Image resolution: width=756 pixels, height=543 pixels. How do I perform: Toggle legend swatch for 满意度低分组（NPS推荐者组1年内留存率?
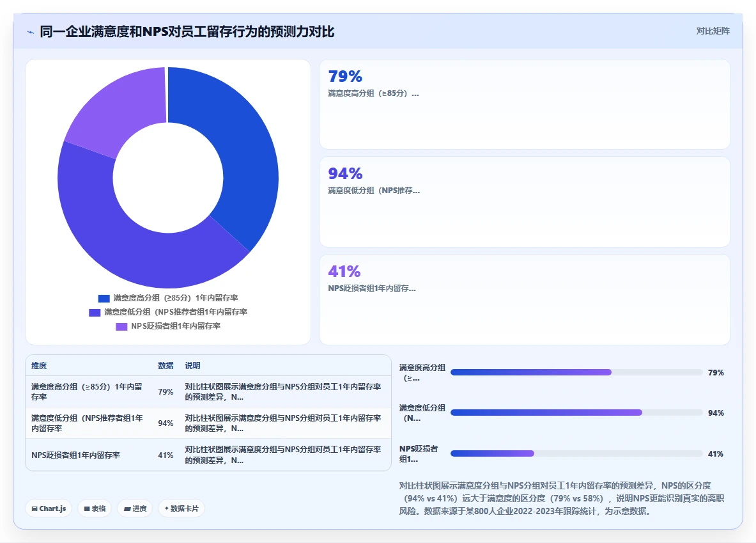point(95,312)
